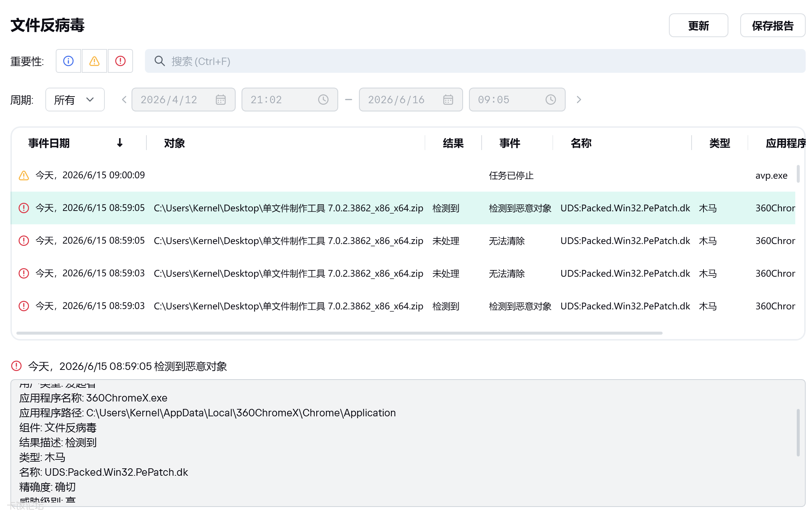Sort by 对象 column header
Image resolution: width=812 pixels, height=514 pixels.
tap(175, 143)
